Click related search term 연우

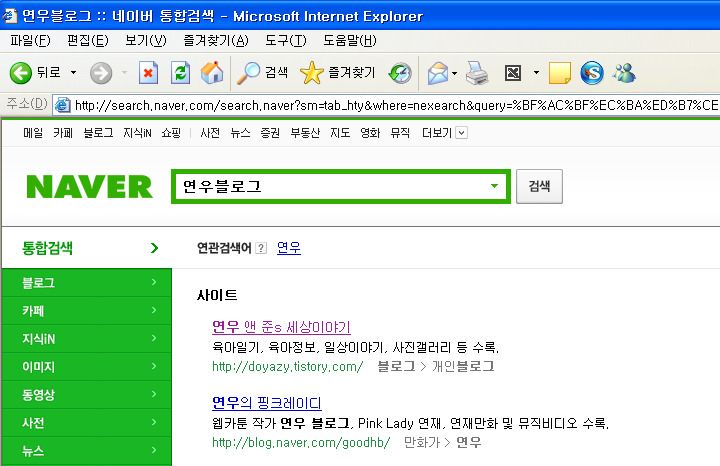coord(289,248)
